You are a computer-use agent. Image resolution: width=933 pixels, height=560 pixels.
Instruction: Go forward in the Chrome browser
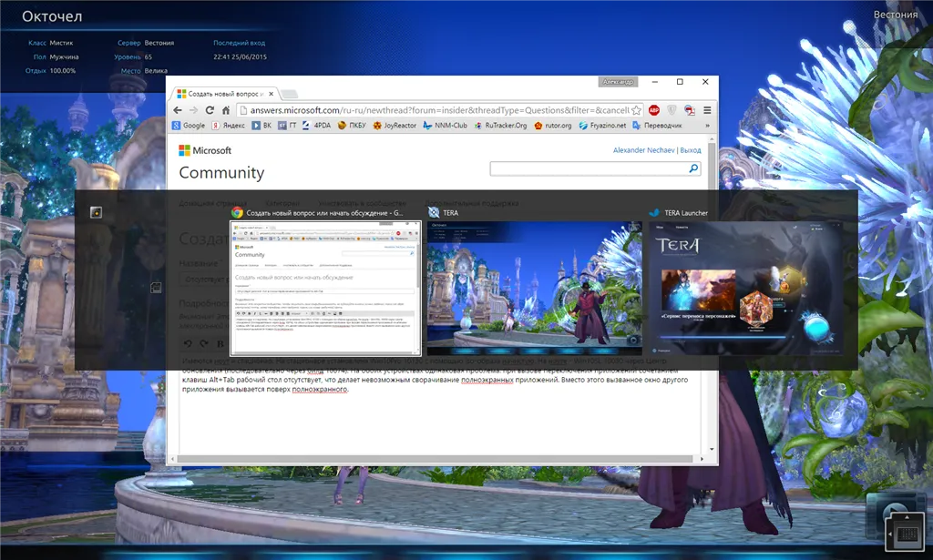193,110
